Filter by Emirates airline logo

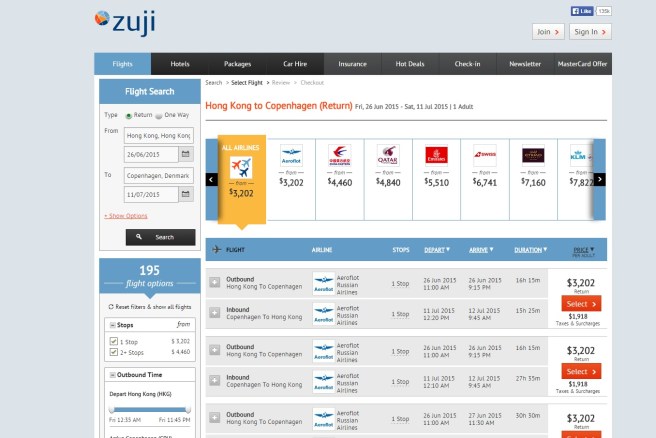(x=436, y=155)
